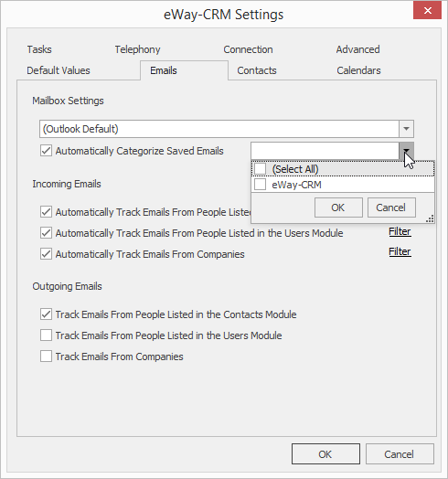Viewport: 448px width, 479px height.
Task: Confirm category selection with popup OK
Action: 338,208
